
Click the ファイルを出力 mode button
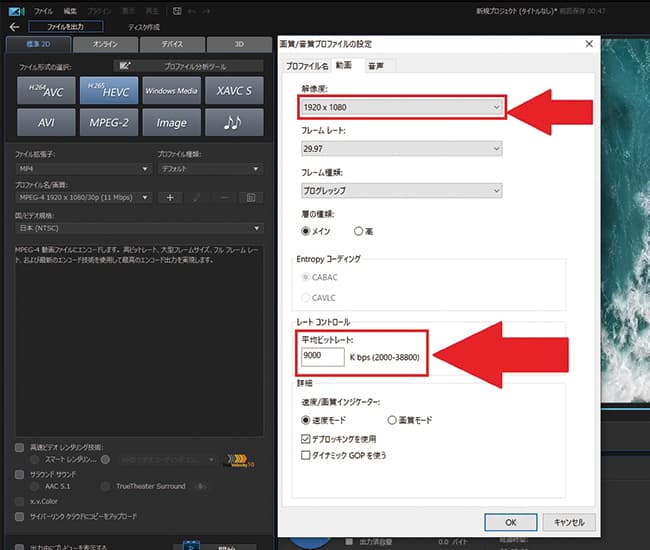pos(65,27)
